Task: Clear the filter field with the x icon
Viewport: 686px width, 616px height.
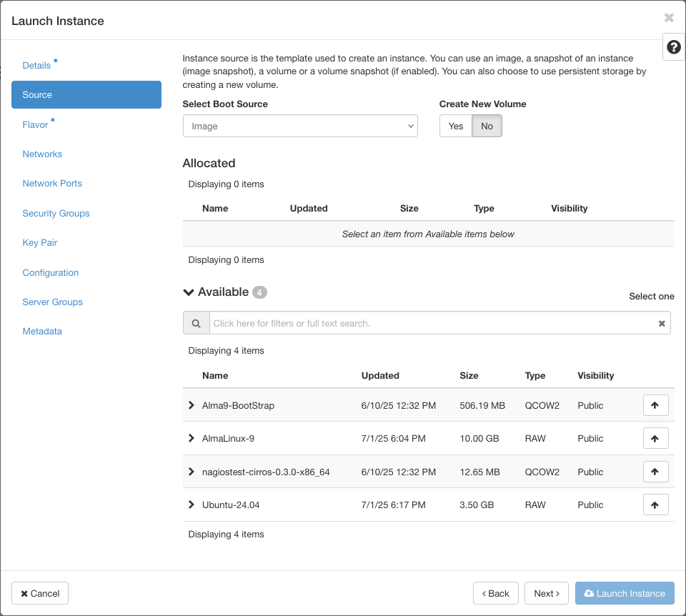Action: pos(662,322)
